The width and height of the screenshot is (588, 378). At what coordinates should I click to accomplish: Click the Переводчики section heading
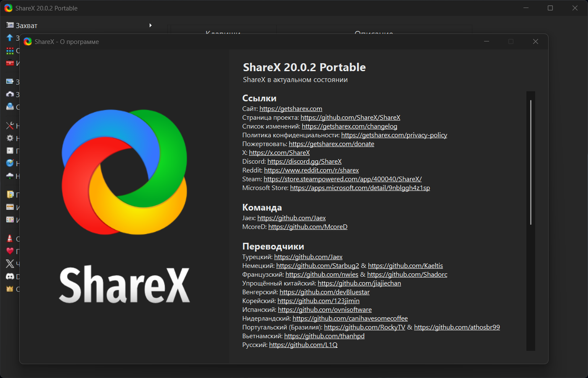pos(273,247)
